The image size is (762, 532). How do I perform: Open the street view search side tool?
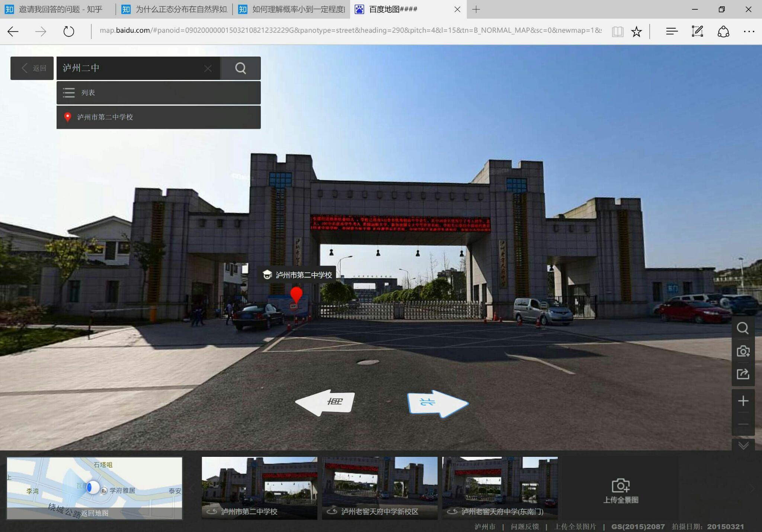pyautogui.click(x=743, y=328)
